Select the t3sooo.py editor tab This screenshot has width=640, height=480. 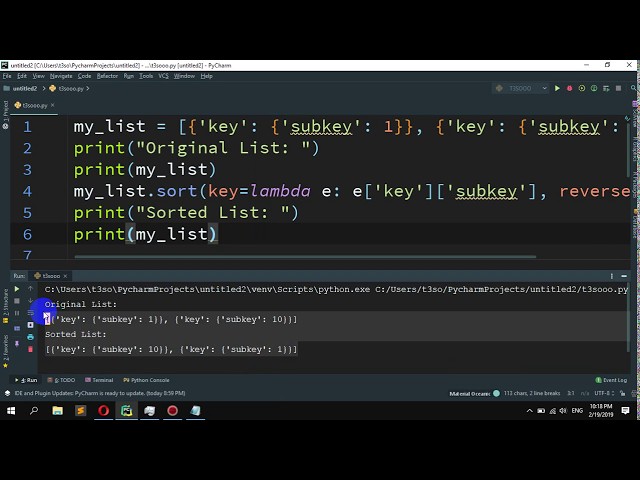coord(34,105)
